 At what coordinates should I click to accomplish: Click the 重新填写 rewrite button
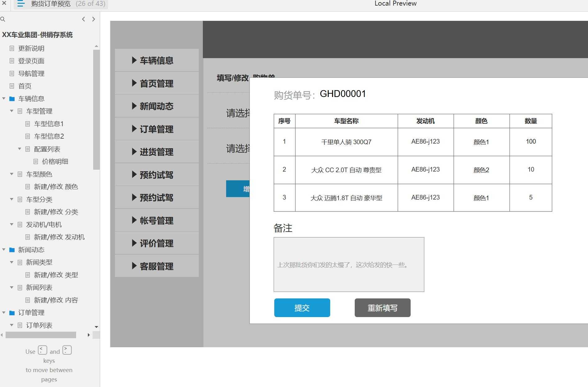tap(382, 308)
